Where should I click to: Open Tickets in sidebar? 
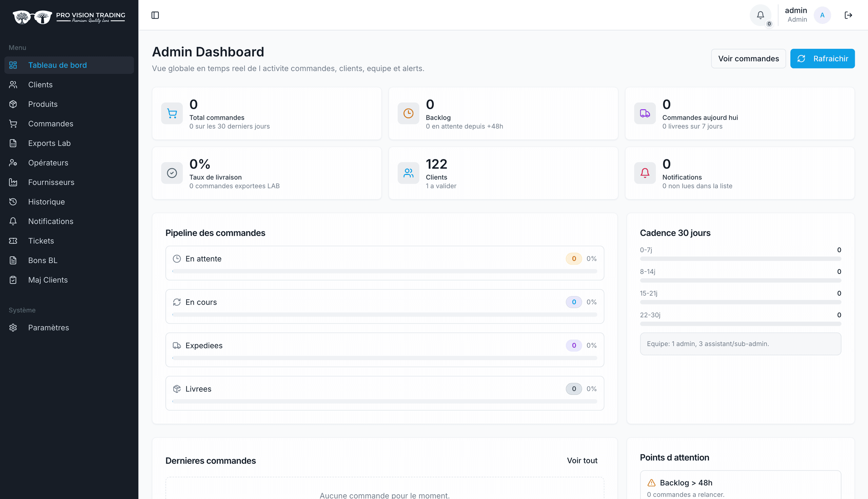click(x=69, y=241)
